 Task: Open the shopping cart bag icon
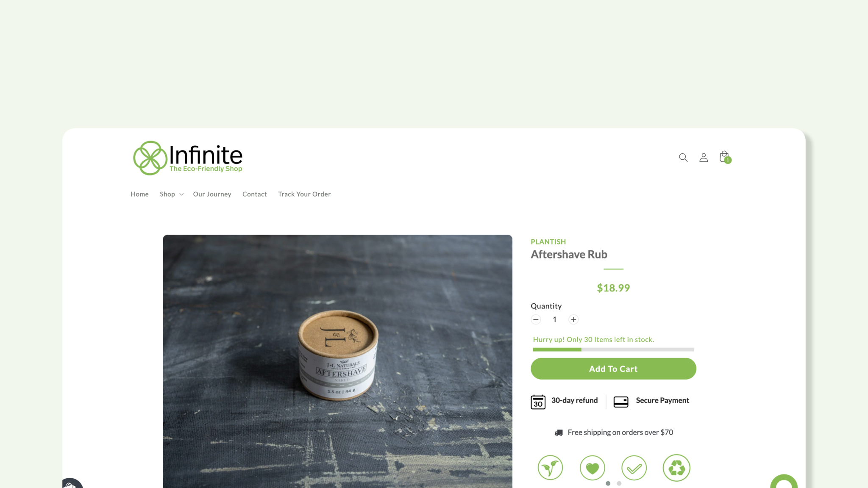(725, 157)
